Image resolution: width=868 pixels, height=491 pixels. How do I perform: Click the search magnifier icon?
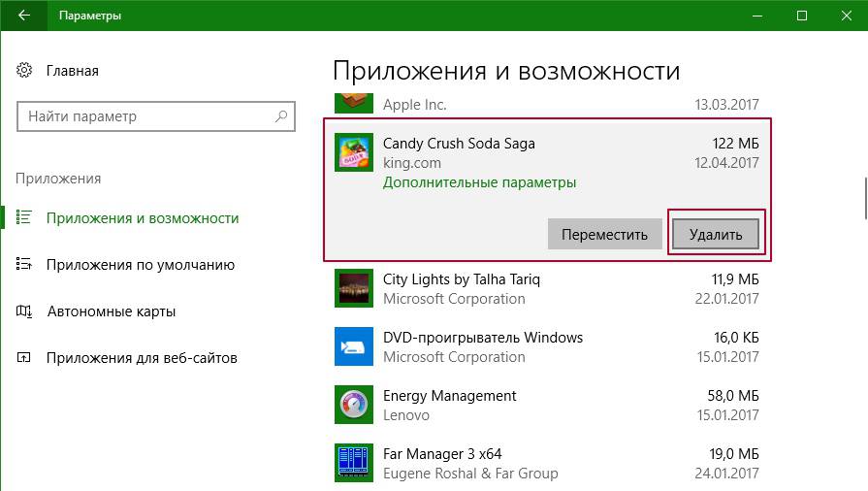(281, 116)
